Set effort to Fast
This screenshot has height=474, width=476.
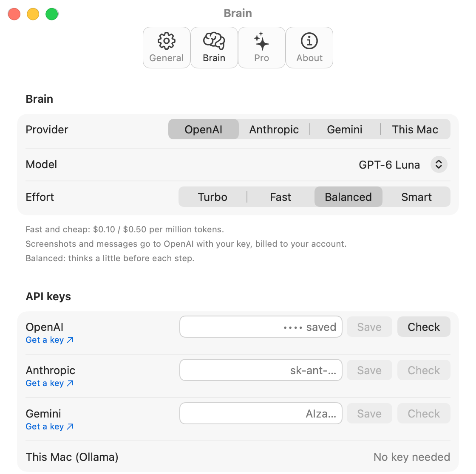(x=280, y=197)
